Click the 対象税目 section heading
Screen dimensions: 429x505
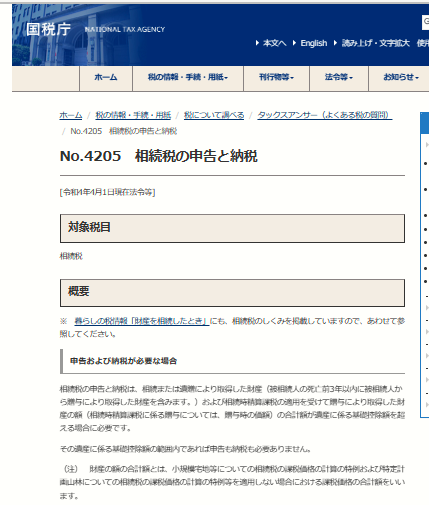click(x=232, y=228)
